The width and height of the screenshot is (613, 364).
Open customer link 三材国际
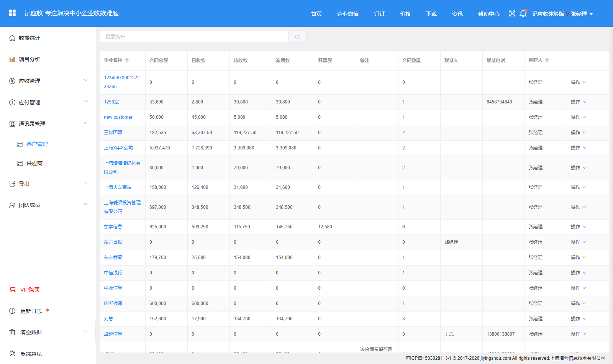(113, 133)
